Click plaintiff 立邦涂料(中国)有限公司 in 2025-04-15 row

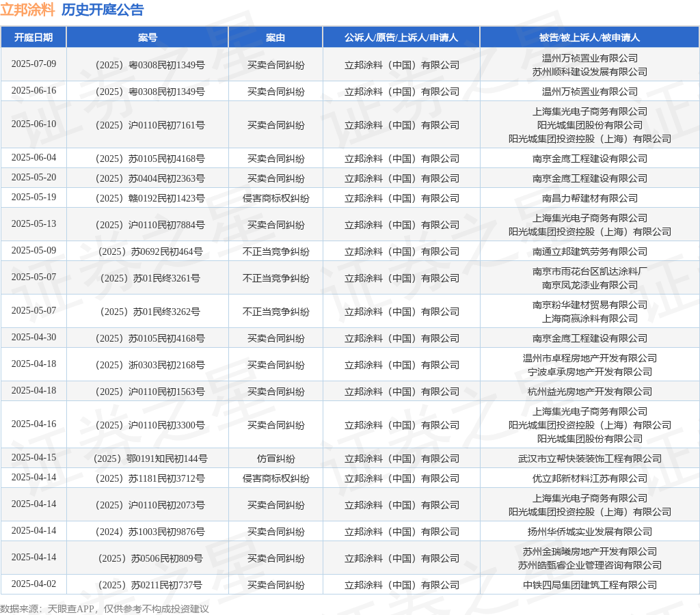tap(402, 459)
